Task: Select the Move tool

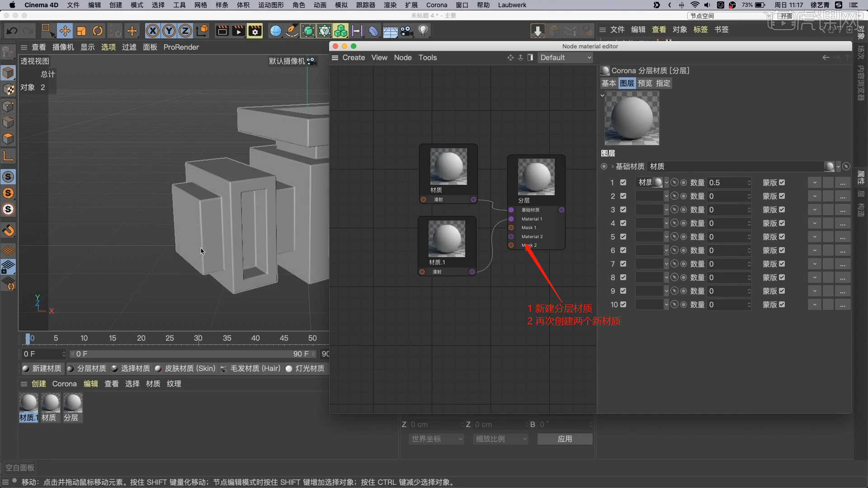Action: [65, 31]
